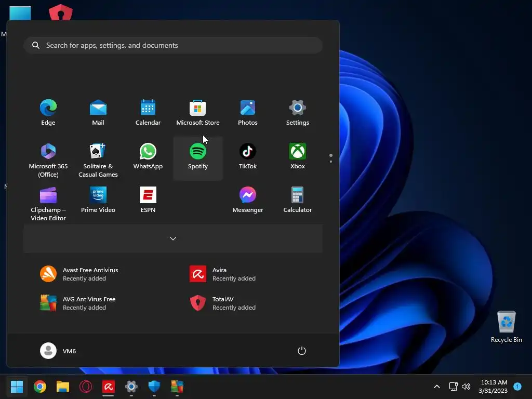532x399 pixels.
Task: Switch to Avira on the taskbar
Action: click(109, 387)
